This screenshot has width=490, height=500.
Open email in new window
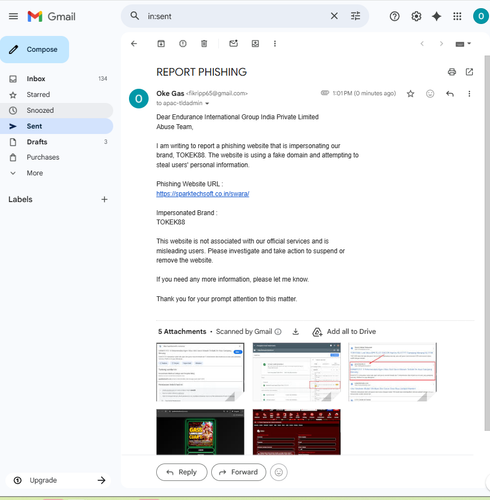click(x=469, y=72)
